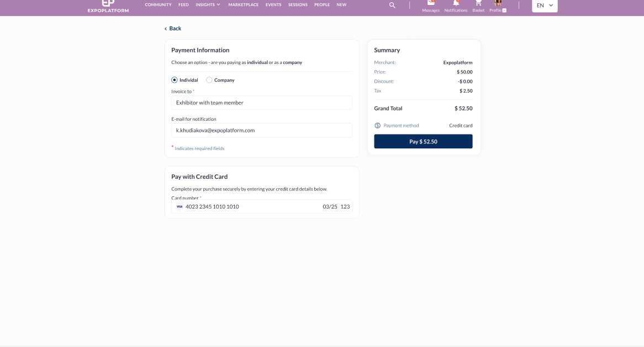Click the Payment Information heading
Screen dimensions: 644x347
tap(200, 50)
